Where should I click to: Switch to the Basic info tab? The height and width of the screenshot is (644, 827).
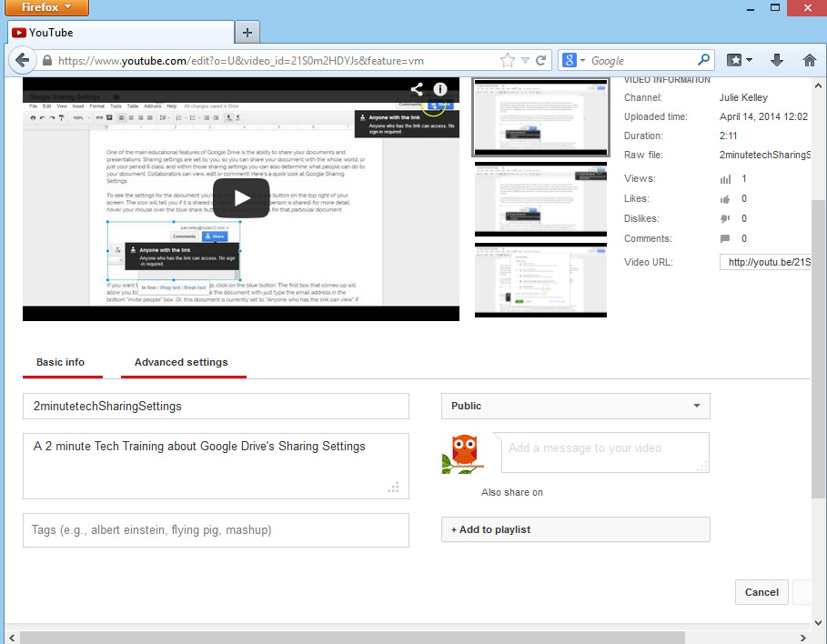(61, 362)
